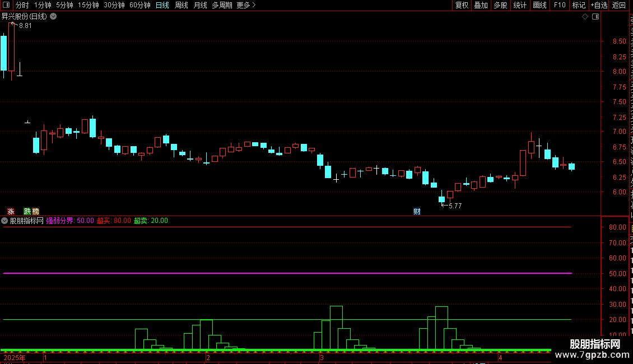The width and height of the screenshot is (633, 364).
Task: Open the 分时 intraday tab
Action: (x=22, y=5)
